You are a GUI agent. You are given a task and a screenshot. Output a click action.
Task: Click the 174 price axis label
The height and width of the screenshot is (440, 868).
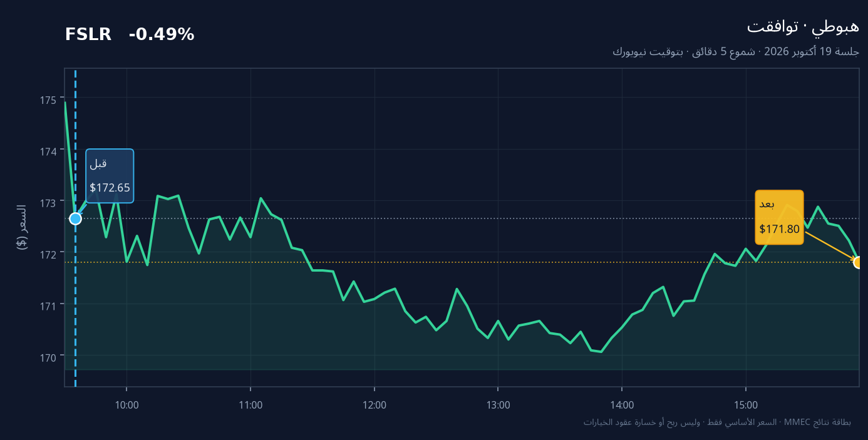[48, 151]
